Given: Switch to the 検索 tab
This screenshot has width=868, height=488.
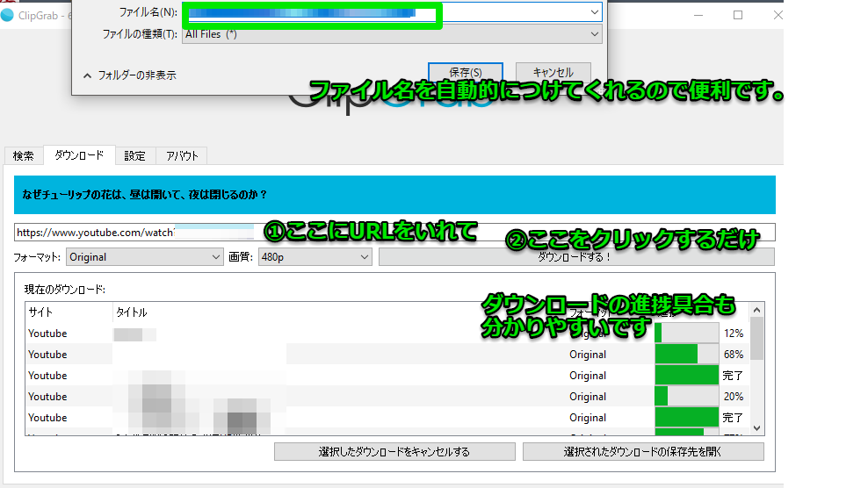Looking at the screenshot, I should [24, 156].
